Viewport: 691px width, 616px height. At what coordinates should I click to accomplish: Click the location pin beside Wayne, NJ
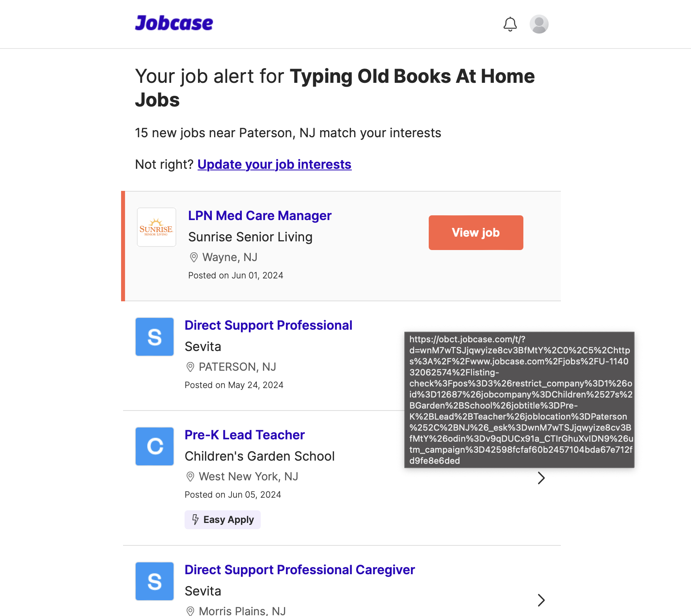193,257
